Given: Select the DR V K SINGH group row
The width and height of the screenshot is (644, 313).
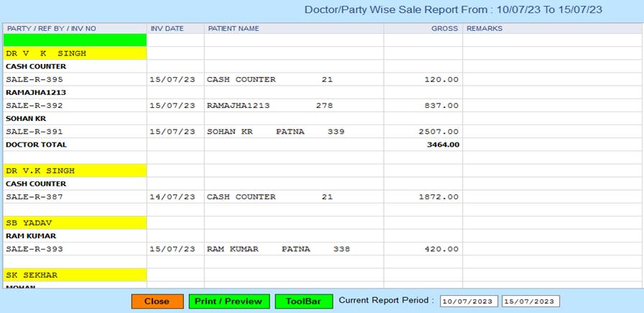Looking at the screenshot, I should coord(46,53).
